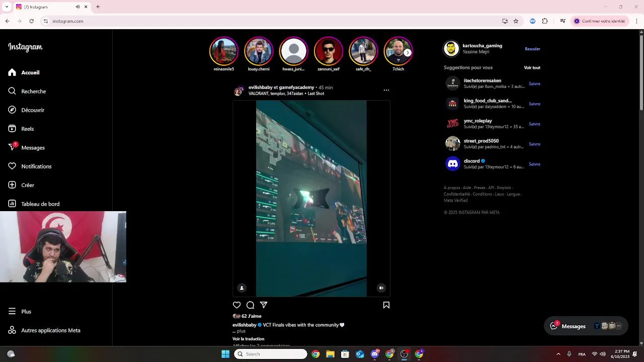View louay.cherni story
This screenshot has width=644, height=362.
click(x=259, y=51)
